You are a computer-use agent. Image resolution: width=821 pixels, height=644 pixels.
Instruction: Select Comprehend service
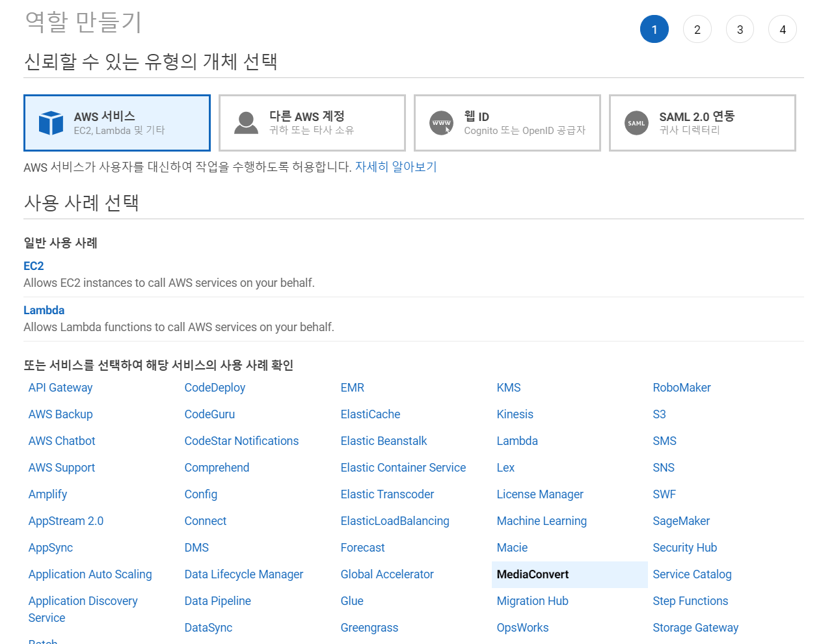(x=217, y=468)
